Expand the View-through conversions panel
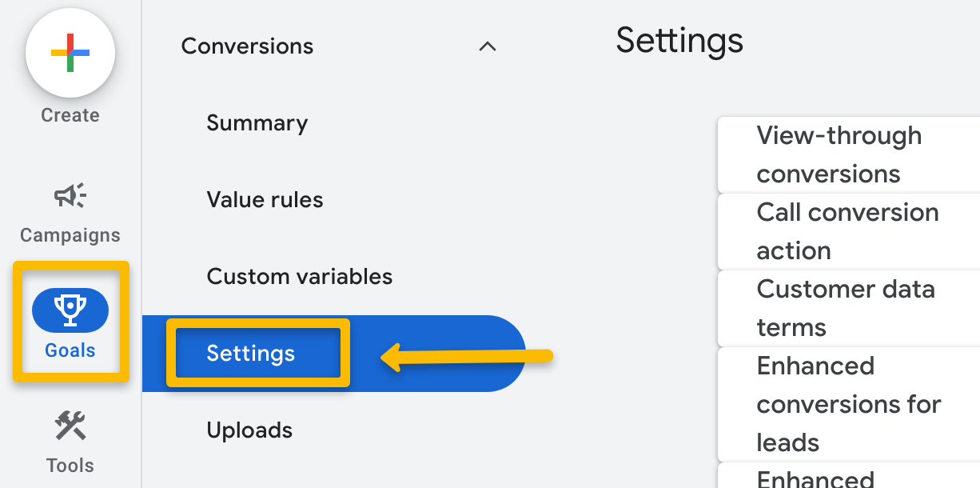This screenshot has height=488, width=980. [839, 154]
